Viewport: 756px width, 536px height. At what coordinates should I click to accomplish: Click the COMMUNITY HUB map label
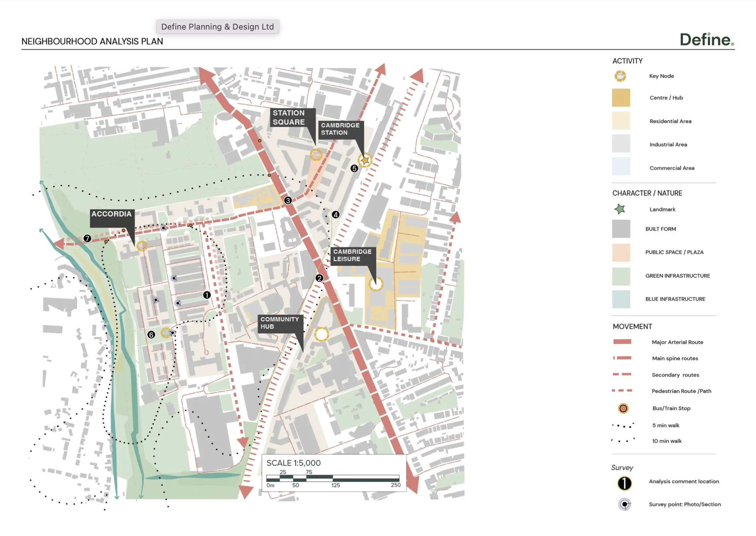280,323
